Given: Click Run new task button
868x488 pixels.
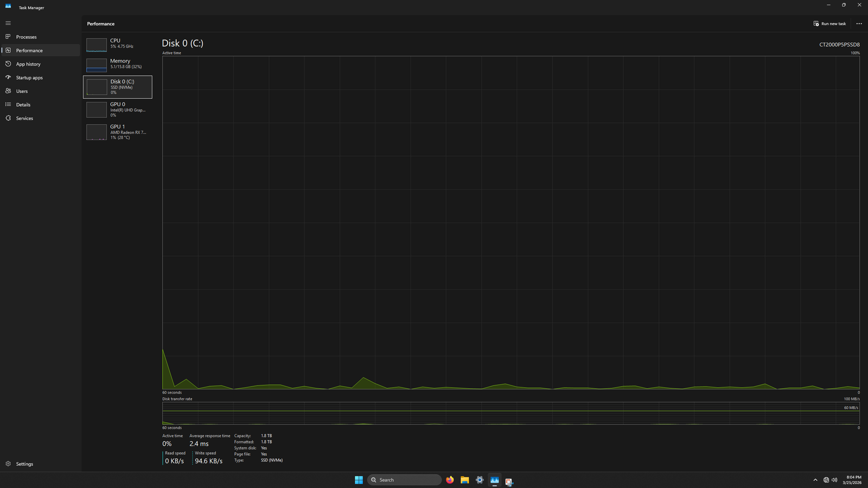Looking at the screenshot, I should pyautogui.click(x=829, y=24).
